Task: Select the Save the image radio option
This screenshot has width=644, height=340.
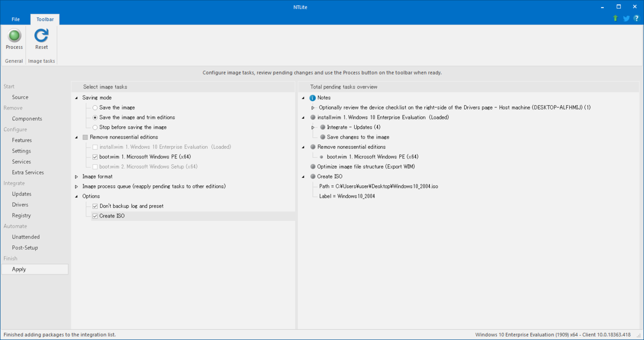Action: (95, 107)
